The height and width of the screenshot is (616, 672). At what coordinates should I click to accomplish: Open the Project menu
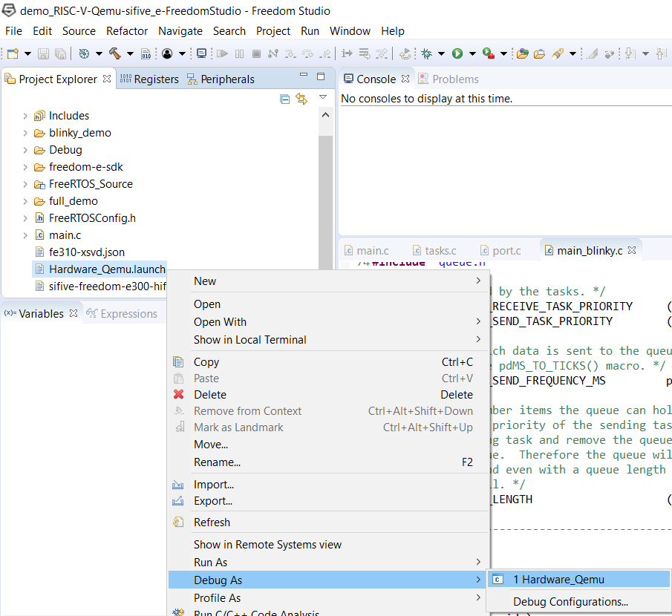pyautogui.click(x=273, y=31)
